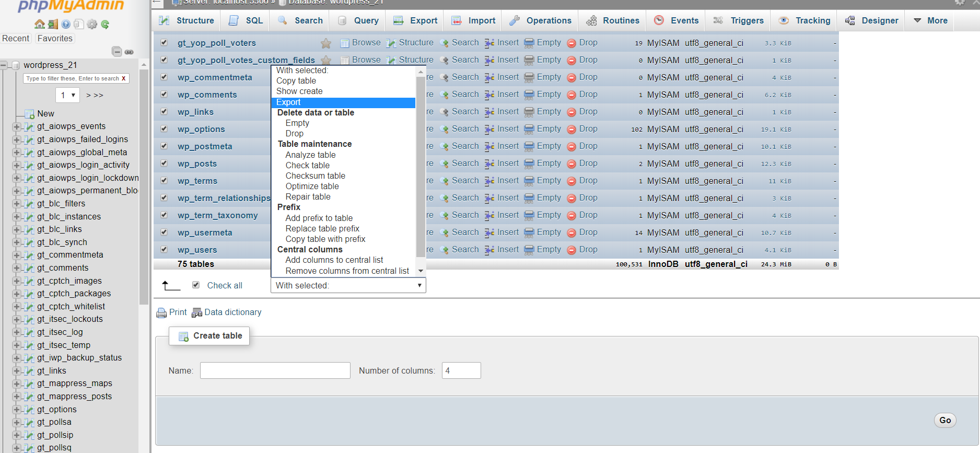Expand the gt_comments tree node
The width and height of the screenshot is (980, 453).
point(17,268)
